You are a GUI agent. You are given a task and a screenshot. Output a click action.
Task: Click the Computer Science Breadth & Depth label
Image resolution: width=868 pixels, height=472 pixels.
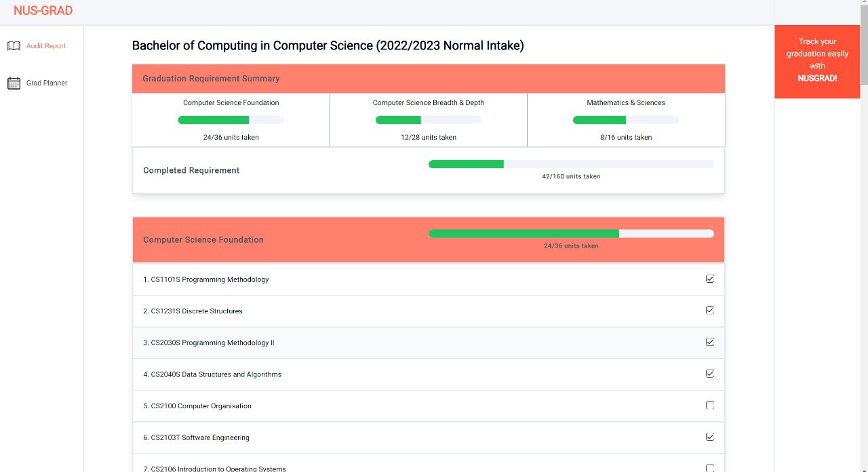click(429, 103)
